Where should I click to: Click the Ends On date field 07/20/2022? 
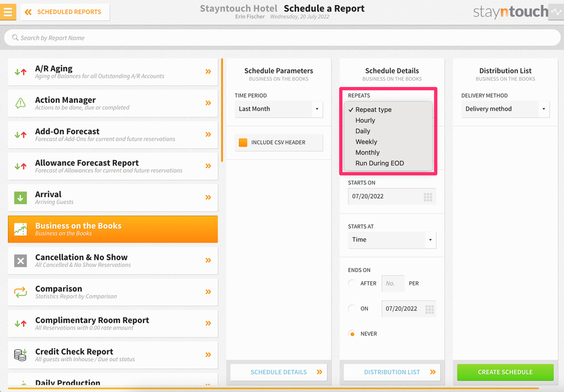(409, 309)
